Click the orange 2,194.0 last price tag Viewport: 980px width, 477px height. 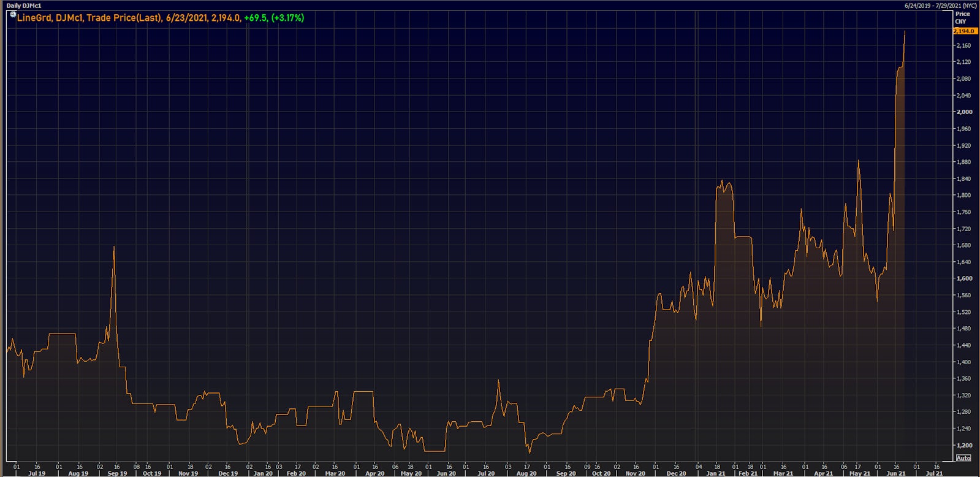pos(965,31)
